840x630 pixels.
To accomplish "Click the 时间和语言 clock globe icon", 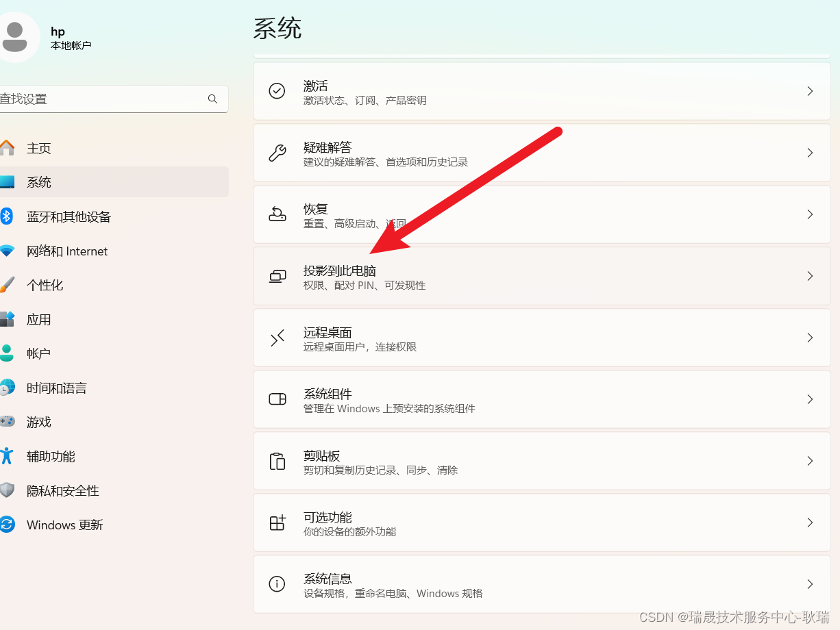I will point(7,388).
